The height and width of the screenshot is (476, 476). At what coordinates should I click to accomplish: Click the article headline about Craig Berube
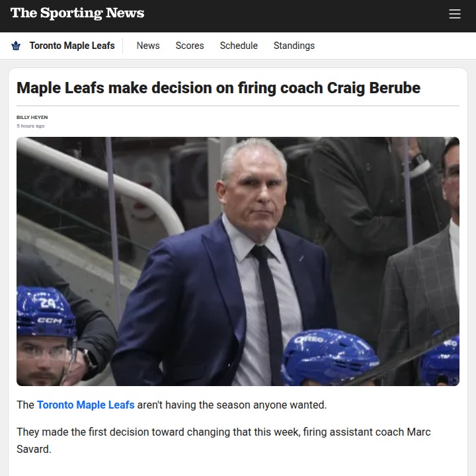tap(218, 88)
